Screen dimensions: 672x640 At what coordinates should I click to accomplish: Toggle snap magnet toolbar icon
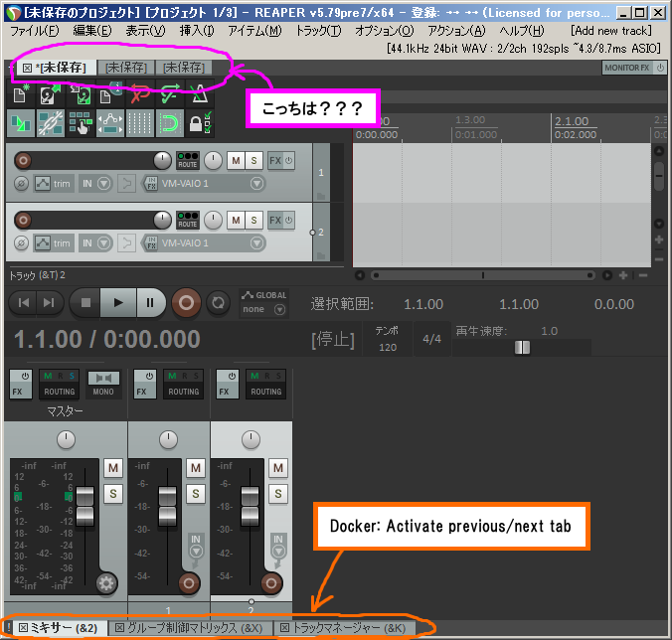pyautogui.click(x=170, y=123)
